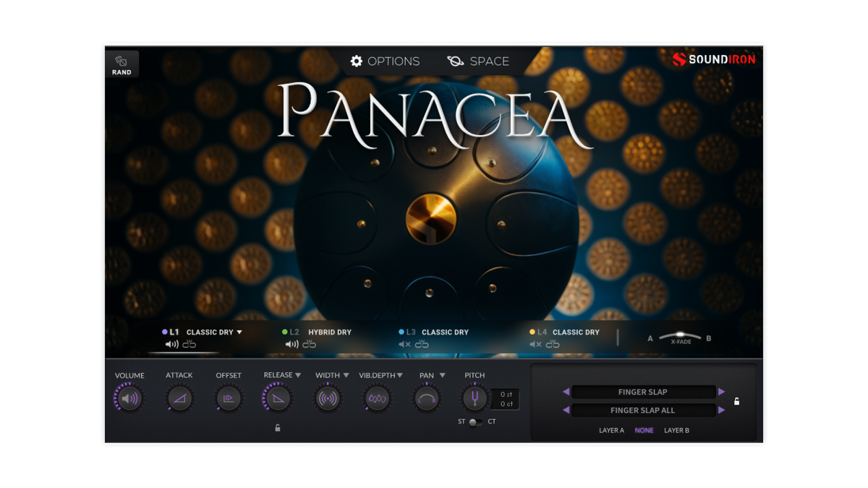Click the pitch semitone value field

[x=506, y=394]
